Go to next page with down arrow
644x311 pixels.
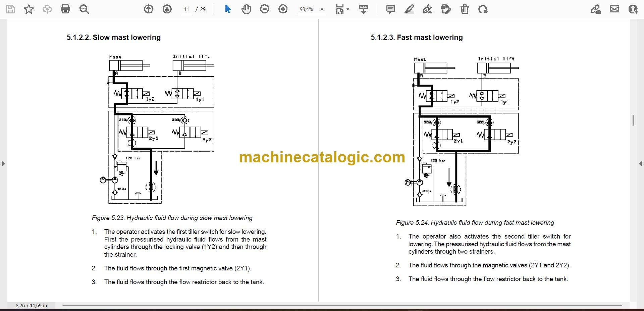(x=167, y=9)
